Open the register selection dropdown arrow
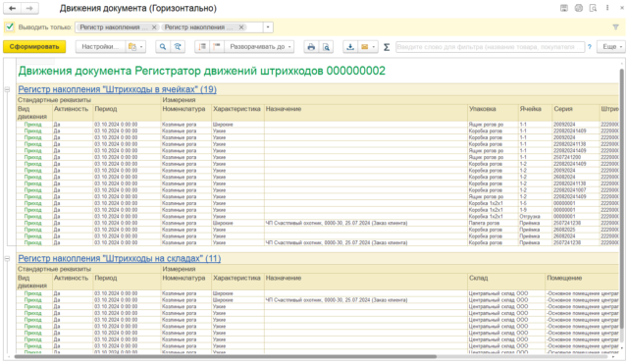The width and height of the screenshot is (628, 364). 268,27
